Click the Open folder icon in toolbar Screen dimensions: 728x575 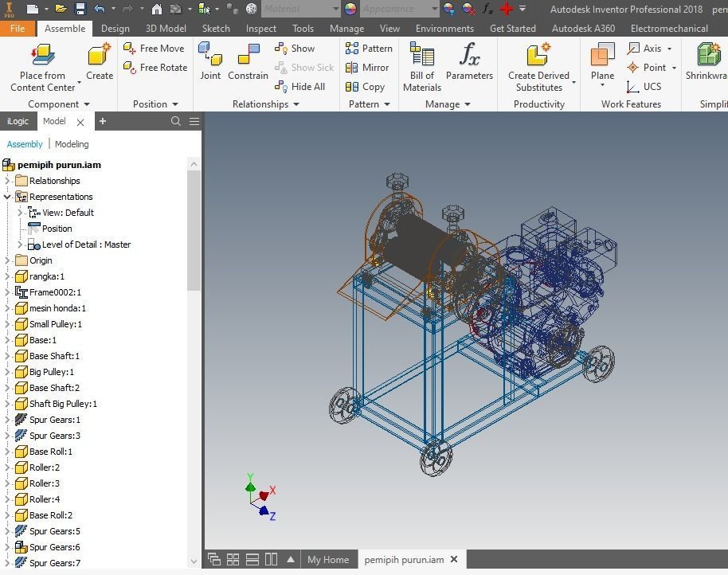click(x=61, y=8)
